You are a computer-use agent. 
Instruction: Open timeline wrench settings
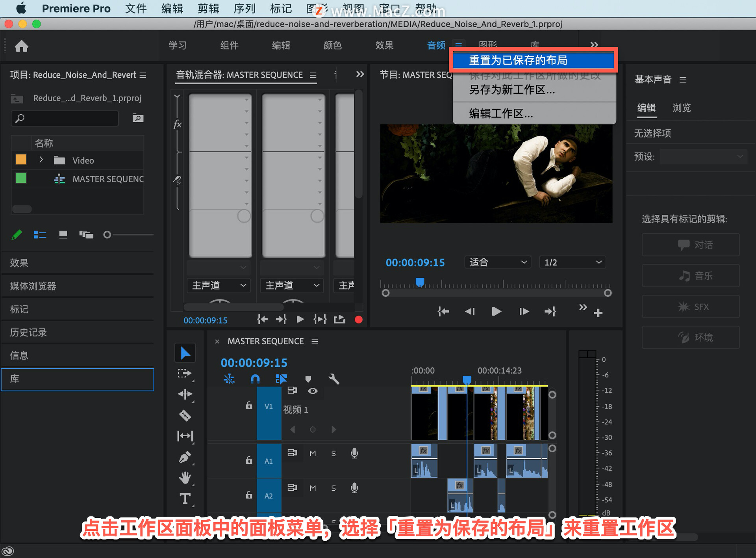(334, 379)
